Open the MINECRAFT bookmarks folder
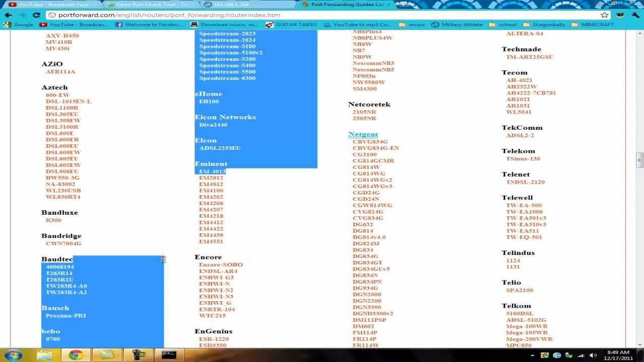The height and width of the screenshot is (362, 644). (593, 25)
